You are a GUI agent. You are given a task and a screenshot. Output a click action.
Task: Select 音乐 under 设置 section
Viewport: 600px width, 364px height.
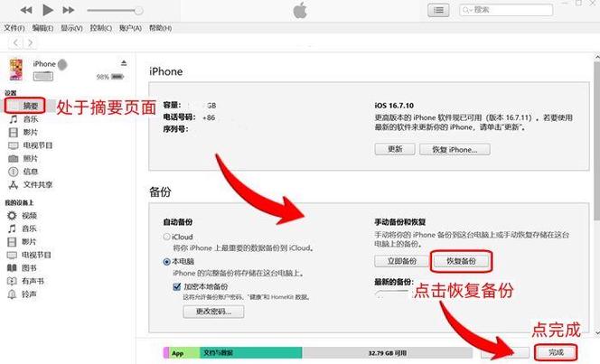click(23, 119)
